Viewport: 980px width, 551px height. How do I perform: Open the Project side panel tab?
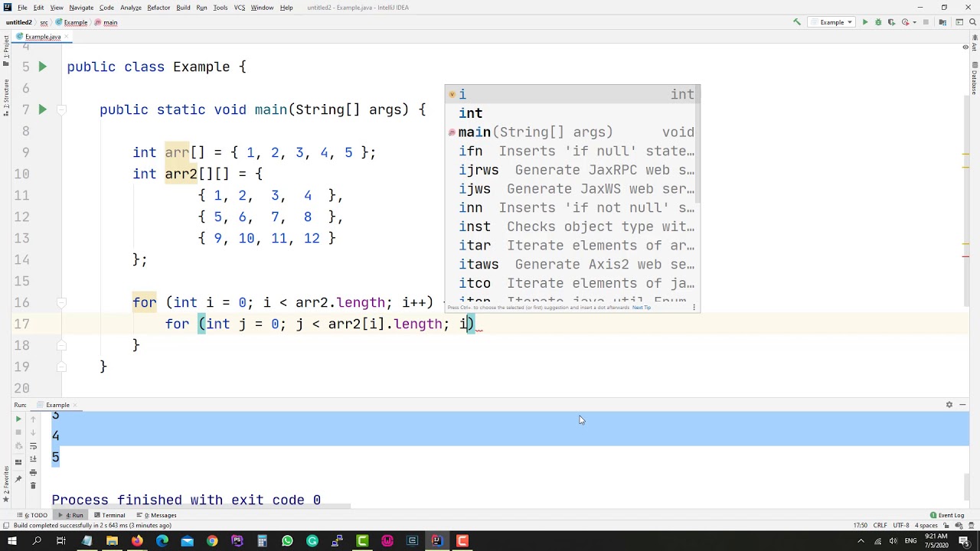5,51
